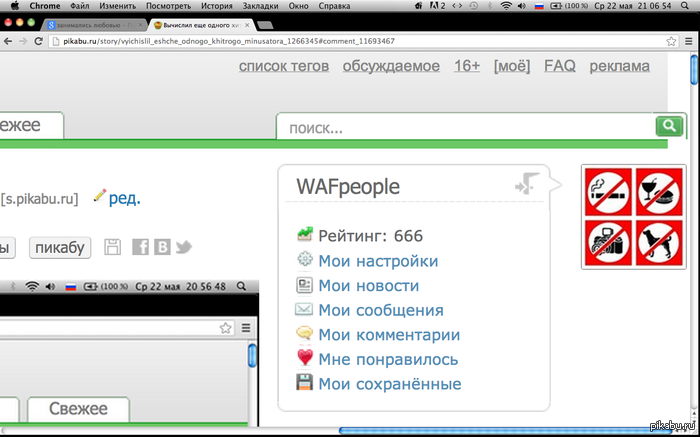Click the пикабу tag button
700x437 pixels.
click(x=62, y=247)
